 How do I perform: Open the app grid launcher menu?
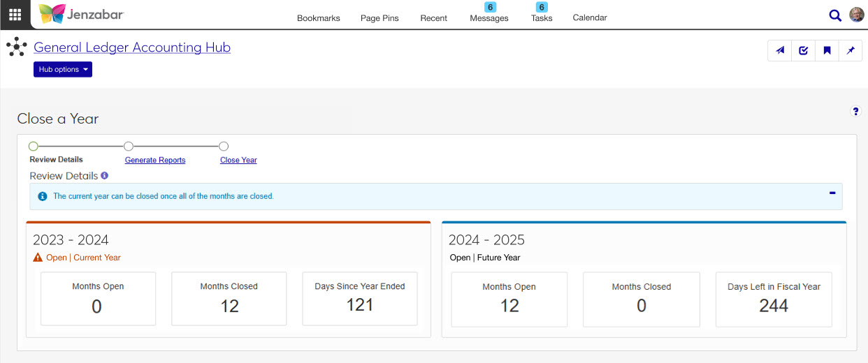[x=15, y=15]
